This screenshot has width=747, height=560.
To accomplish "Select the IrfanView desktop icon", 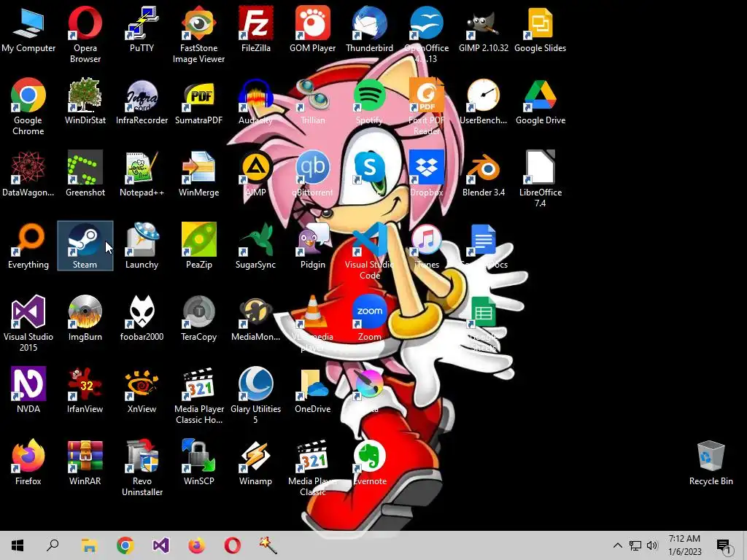I will 85,384.
